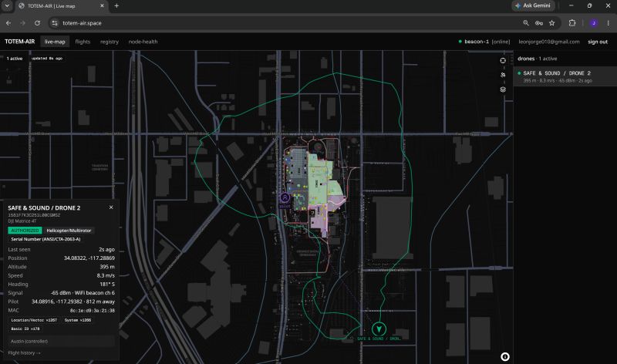Viewport: 617px width, 364px height.
Task: Click the Ask Gemini button
Action: point(533,5)
